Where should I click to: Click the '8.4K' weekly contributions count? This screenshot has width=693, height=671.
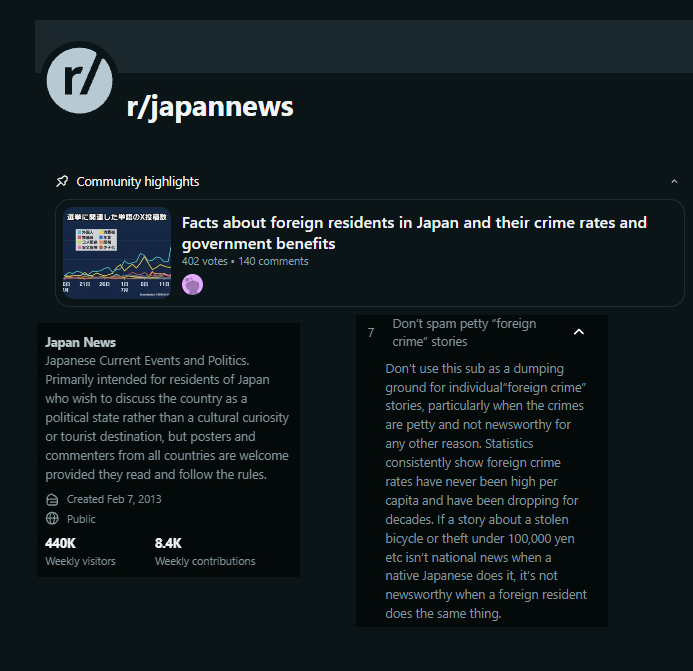point(168,543)
